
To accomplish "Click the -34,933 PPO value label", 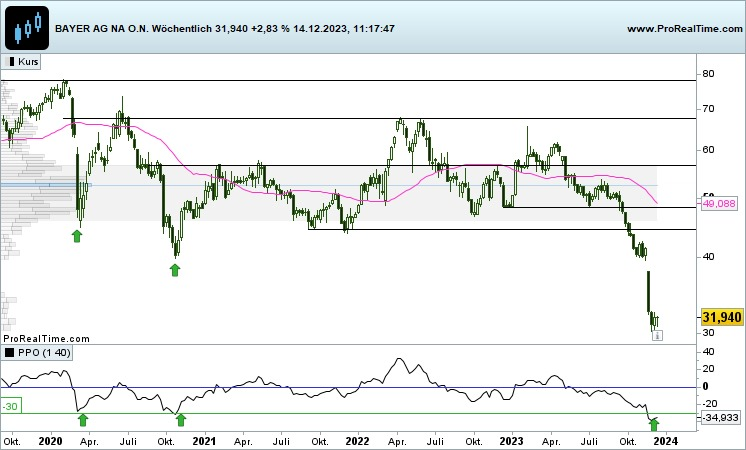I will click(720, 418).
